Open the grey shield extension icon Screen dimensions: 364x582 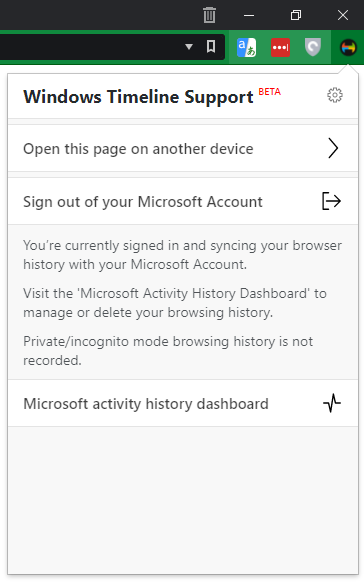[313, 48]
